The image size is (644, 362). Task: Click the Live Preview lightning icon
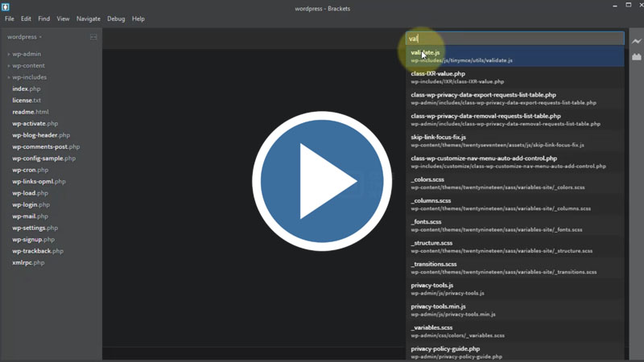[636, 41]
